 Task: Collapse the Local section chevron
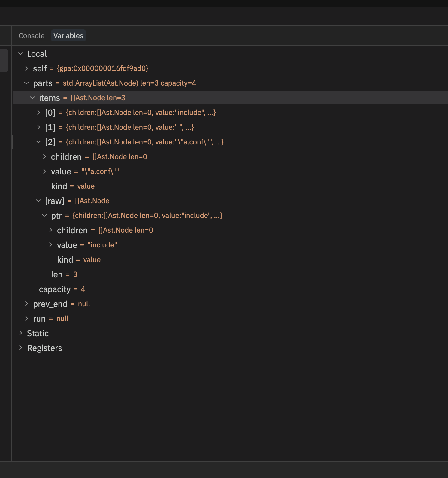[x=20, y=54]
